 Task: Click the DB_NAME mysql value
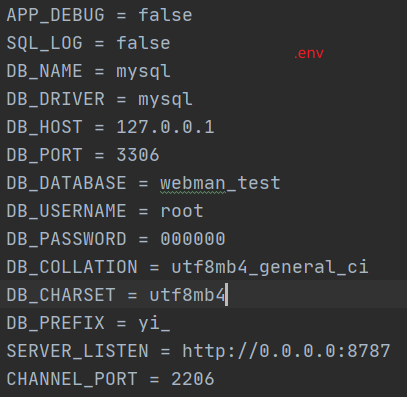143,72
